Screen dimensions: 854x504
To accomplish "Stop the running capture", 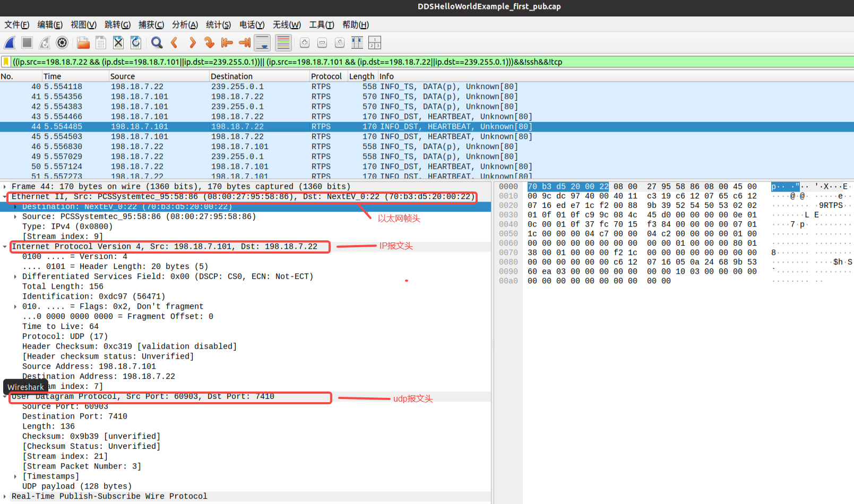I will (x=27, y=43).
